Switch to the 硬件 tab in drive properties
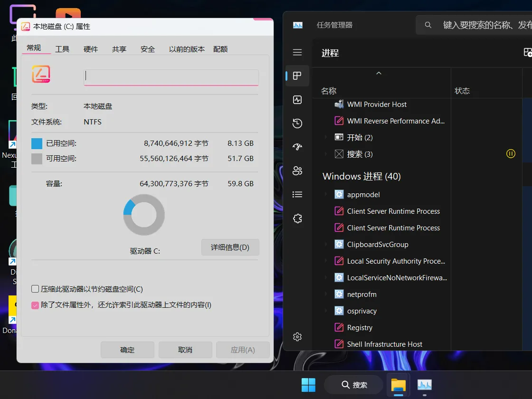Image resolution: width=532 pixels, height=399 pixels. 90,48
